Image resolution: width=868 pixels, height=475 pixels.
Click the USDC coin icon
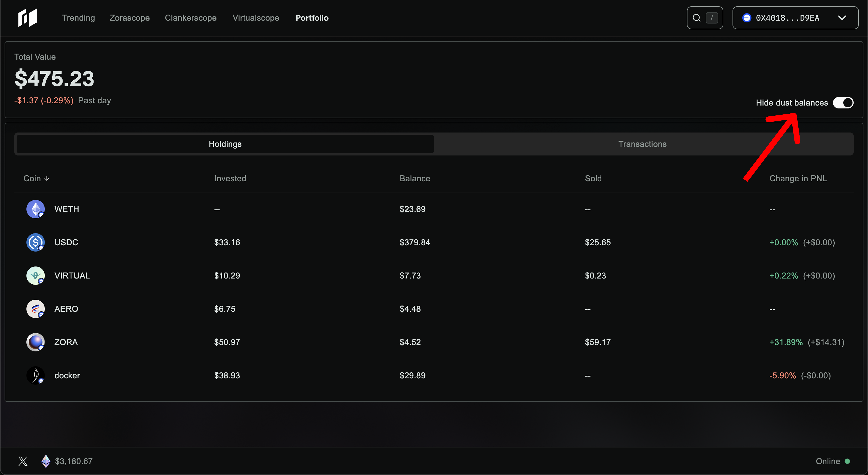[x=35, y=242]
